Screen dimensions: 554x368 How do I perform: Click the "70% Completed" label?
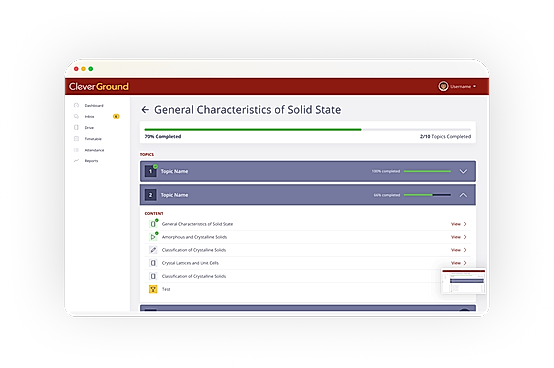click(x=163, y=137)
